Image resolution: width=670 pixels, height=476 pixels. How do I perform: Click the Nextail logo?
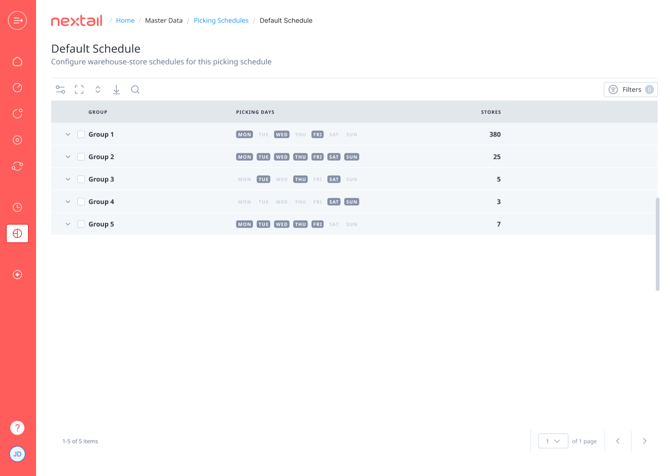(x=77, y=21)
